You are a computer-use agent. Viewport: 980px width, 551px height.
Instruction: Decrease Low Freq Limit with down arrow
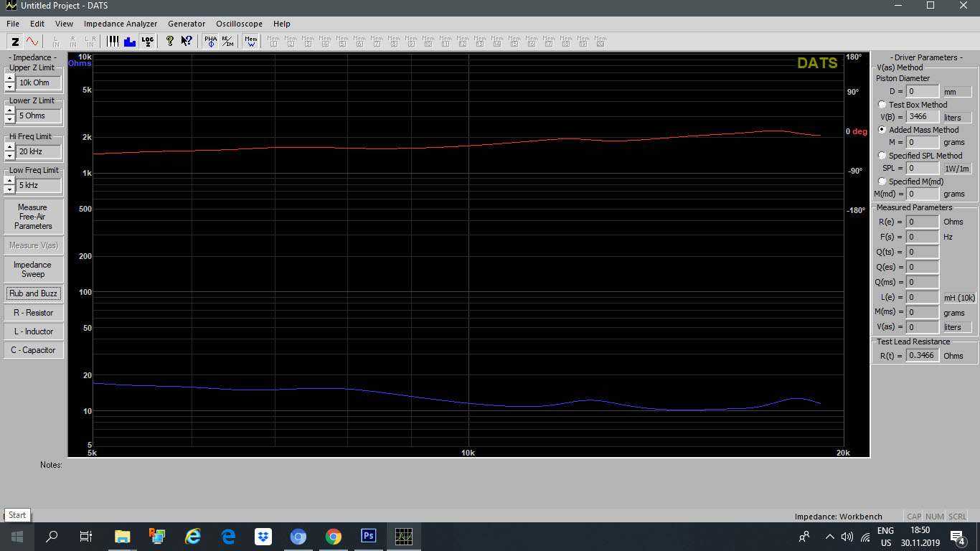9,189
